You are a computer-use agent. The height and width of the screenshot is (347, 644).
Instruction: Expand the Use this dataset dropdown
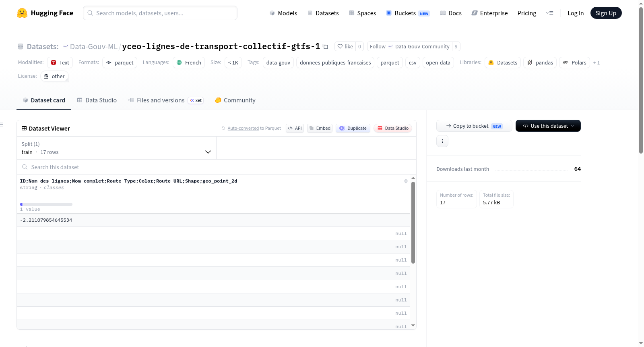(x=548, y=126)
